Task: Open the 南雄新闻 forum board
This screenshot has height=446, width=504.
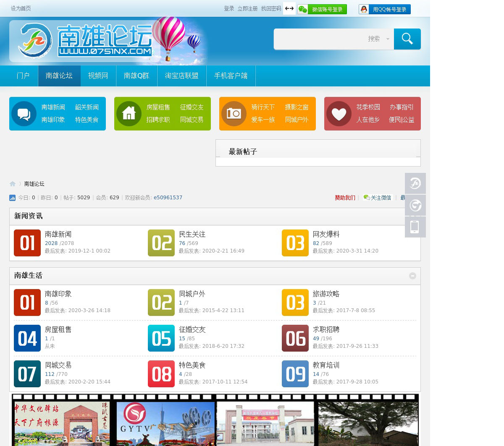Action: pos(58,234)
